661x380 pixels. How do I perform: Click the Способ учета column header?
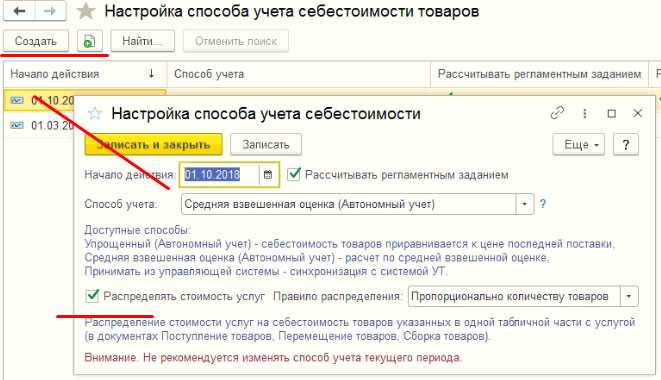(x=298, y=74)
